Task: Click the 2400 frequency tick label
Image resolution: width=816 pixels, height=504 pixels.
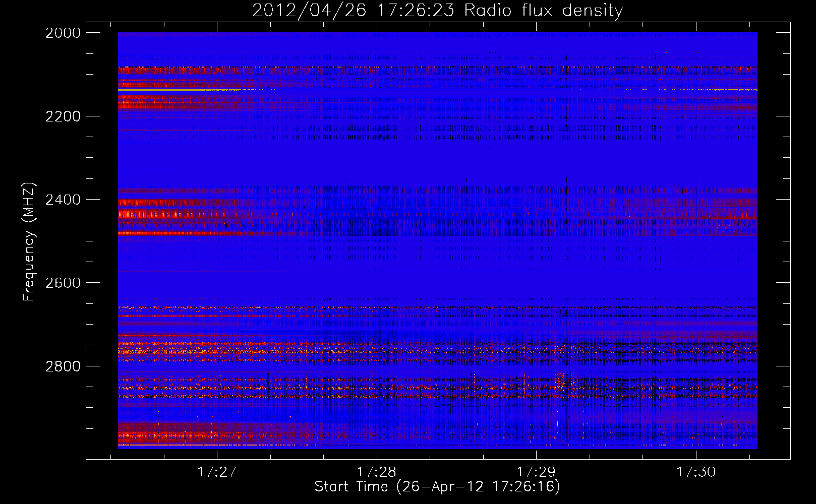Action: (63, 200)
